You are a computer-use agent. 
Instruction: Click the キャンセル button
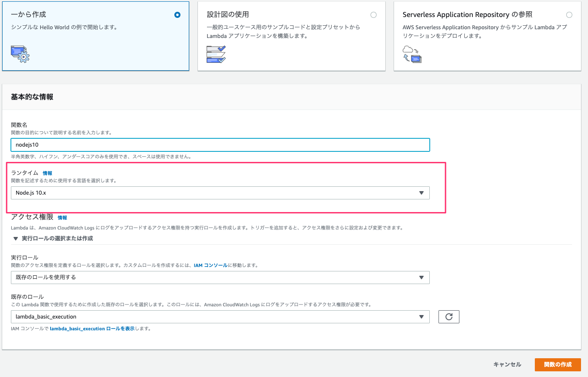pyautogui.click(x=507, y=364)
